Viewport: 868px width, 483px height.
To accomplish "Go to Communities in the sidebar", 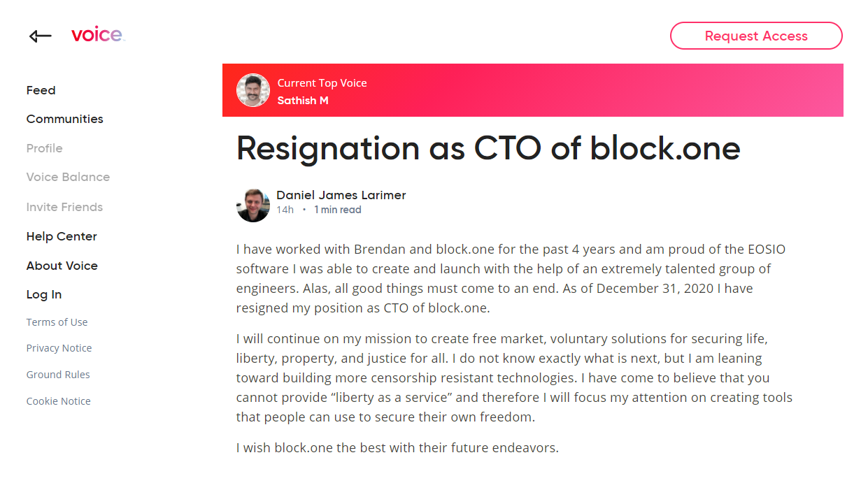I will [64, 119].
